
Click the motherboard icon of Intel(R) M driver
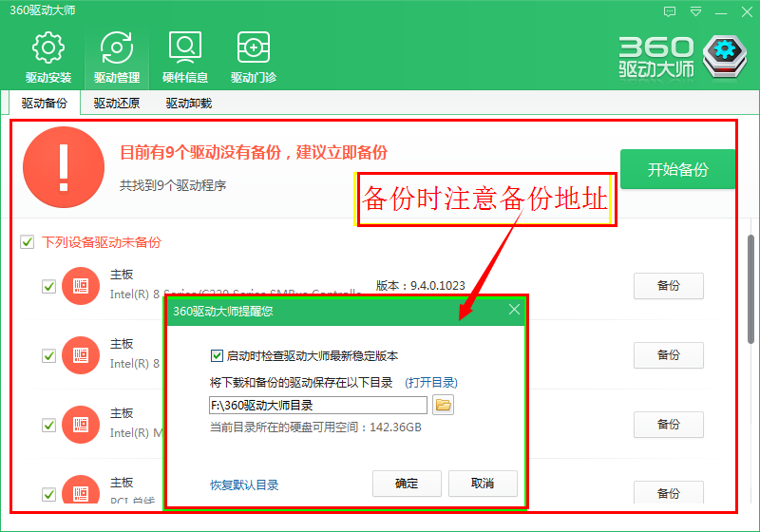81,425
